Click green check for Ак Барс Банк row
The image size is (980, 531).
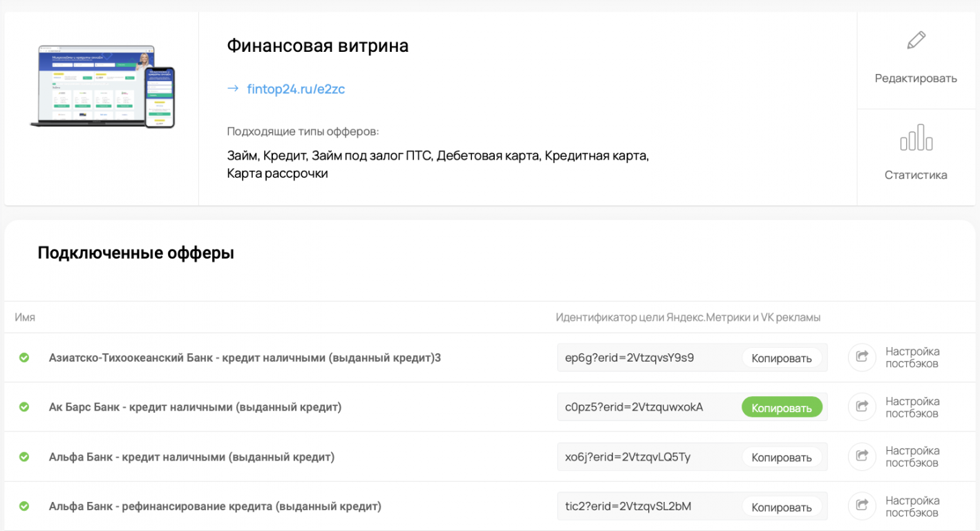[x=24, y=407]
